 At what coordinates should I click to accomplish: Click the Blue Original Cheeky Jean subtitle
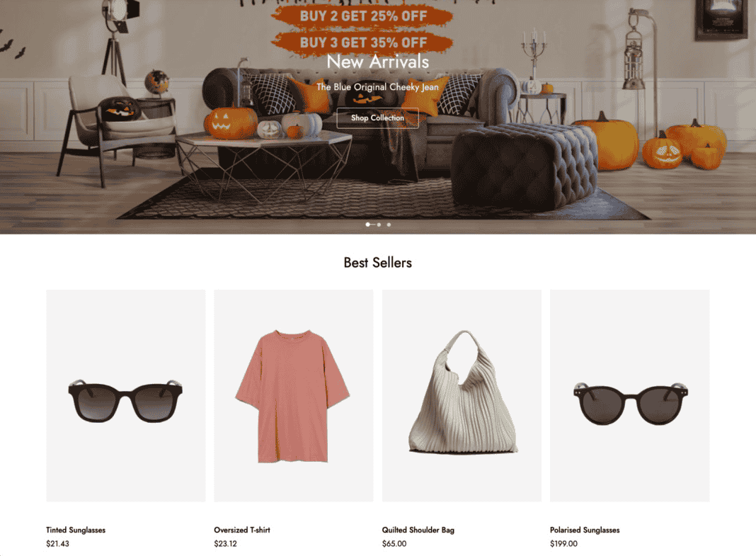pos(377,87)
